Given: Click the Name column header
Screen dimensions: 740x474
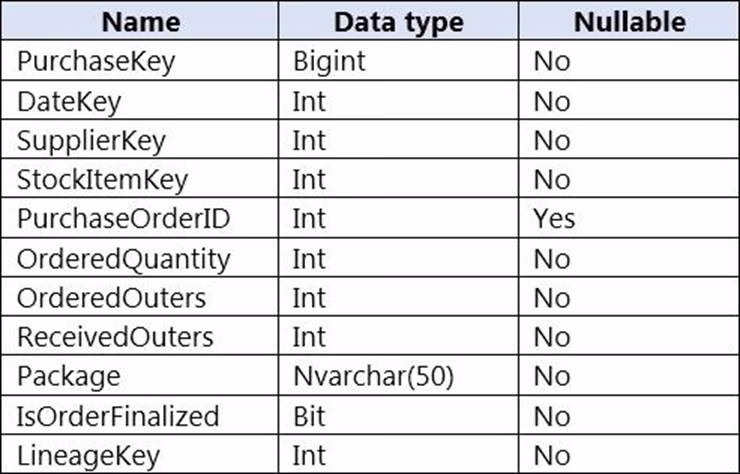Looking at the screenshot, I should 140,21.
